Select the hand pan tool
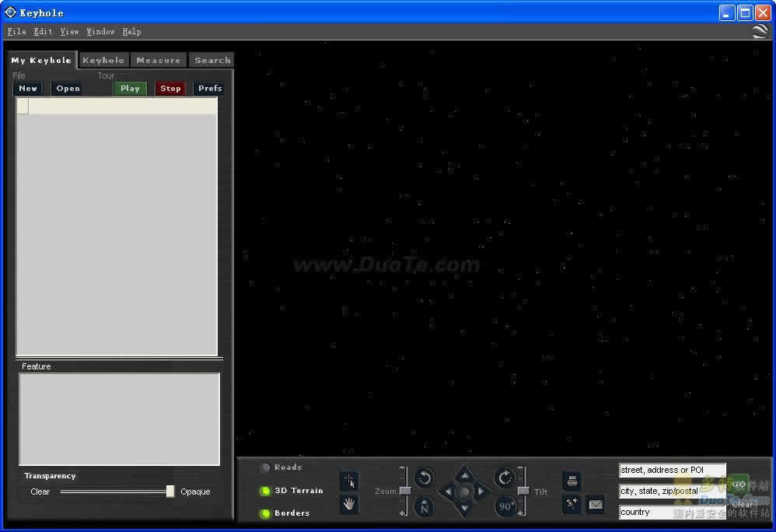 pyautogui.click(x=349, y=504)
